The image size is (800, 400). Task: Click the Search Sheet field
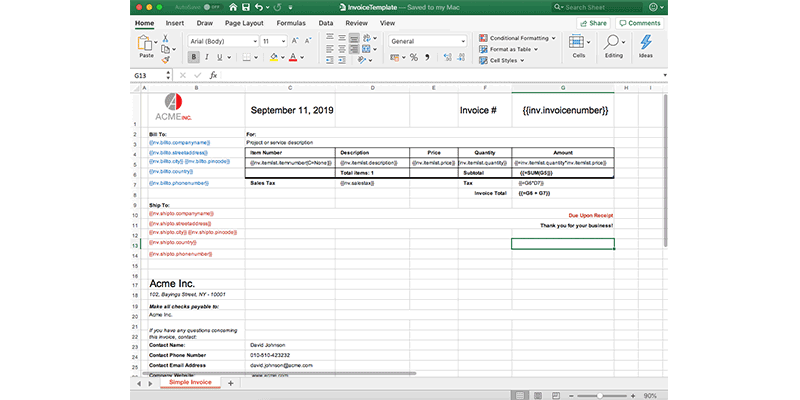(x=597, y=7)
